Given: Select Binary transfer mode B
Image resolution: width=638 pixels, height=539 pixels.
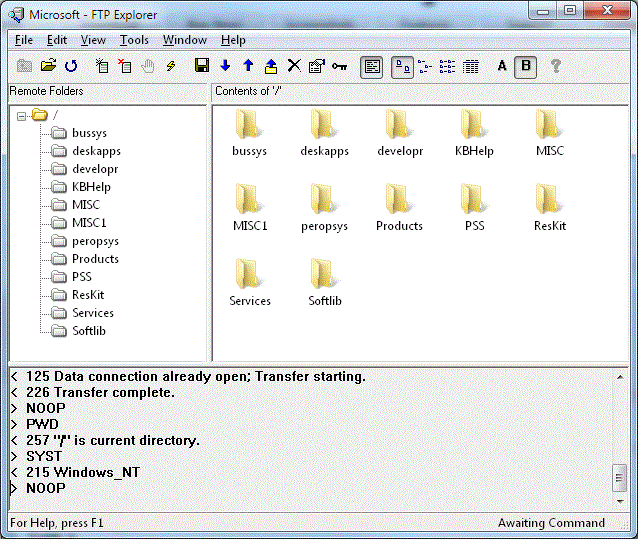Looking at the screenshot, I should coord(526,67).
